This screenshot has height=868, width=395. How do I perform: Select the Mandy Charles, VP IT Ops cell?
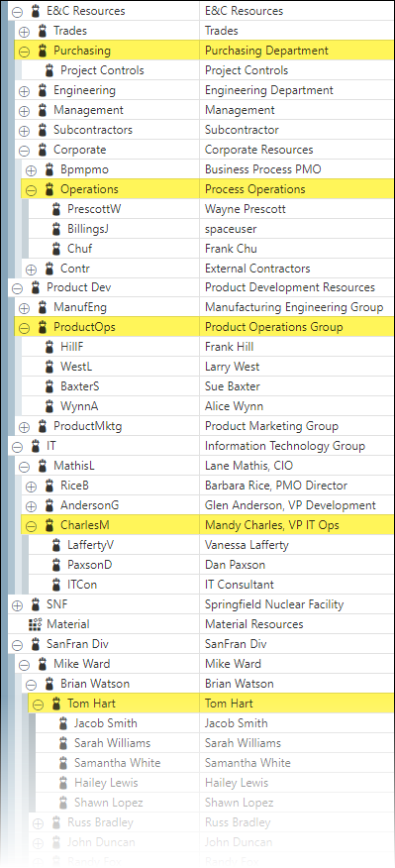297,525
